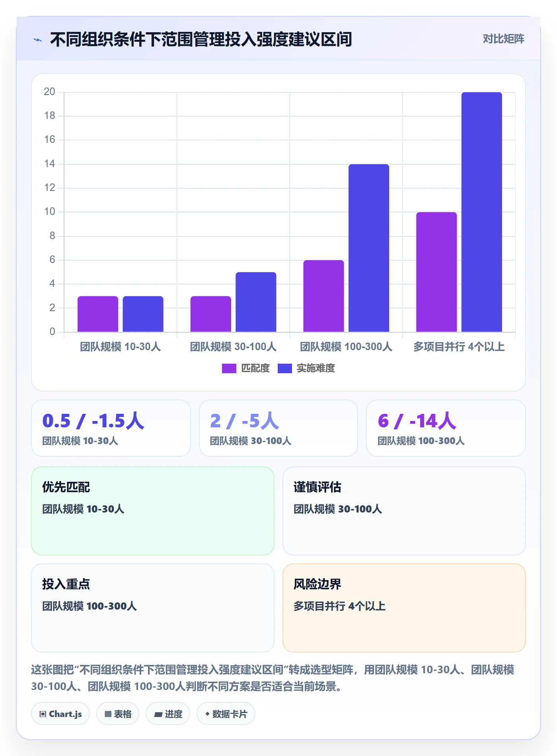Click the y-axis tick label 0

(52, 332)
